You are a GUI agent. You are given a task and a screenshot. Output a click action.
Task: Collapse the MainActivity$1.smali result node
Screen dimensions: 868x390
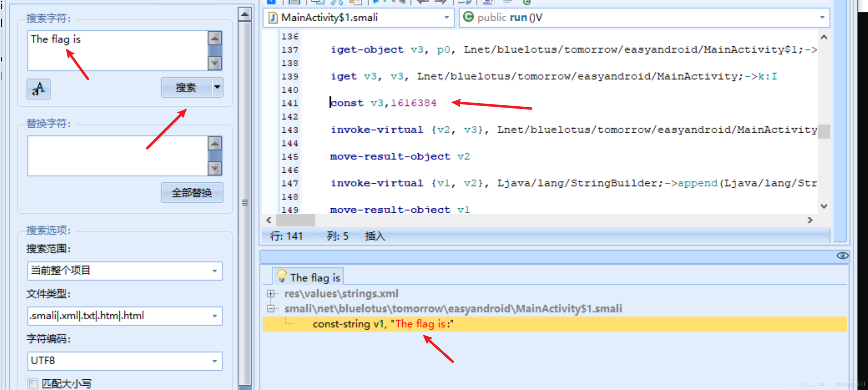point(270,309)
